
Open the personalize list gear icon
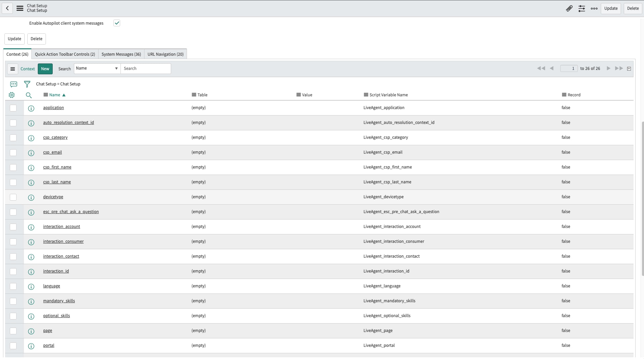click(12, 95)
